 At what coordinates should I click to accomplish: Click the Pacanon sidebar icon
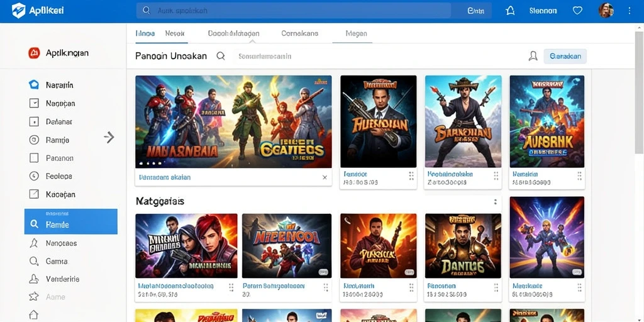click(34, 158)
